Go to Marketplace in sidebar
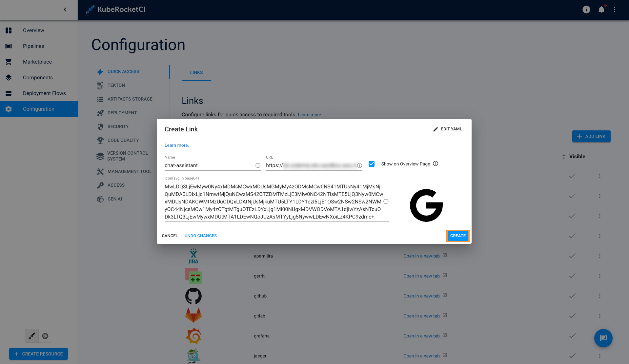 click(x=37, y=62)
